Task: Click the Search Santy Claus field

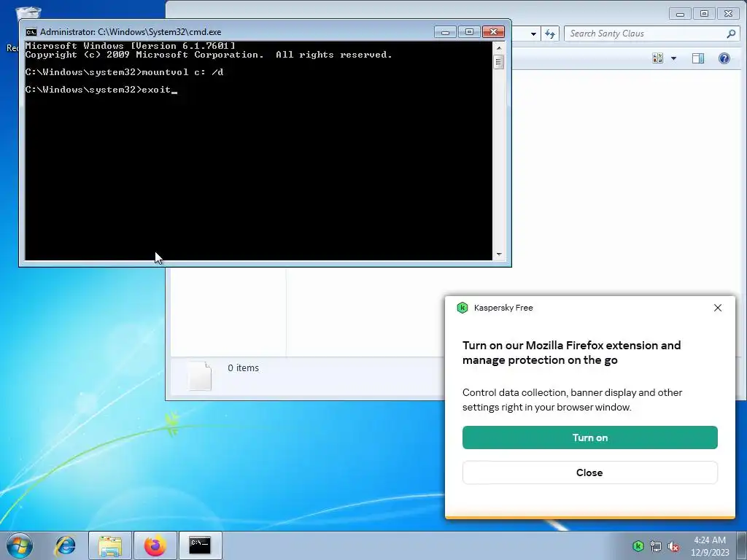Action: point(651,34)
